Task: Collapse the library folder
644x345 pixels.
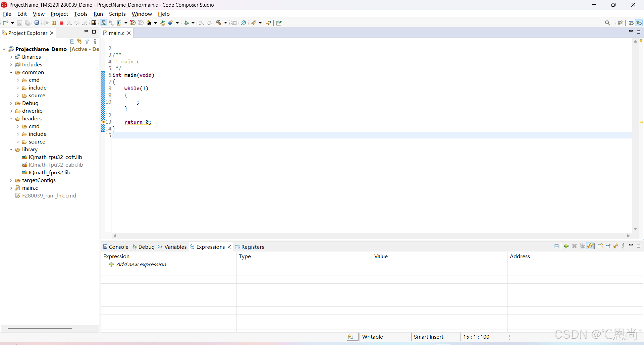Action: click(11, 150)
